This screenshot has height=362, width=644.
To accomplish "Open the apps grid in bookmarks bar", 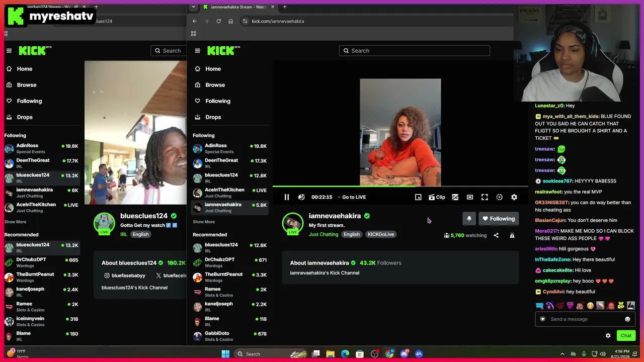I will coord(193,34).
